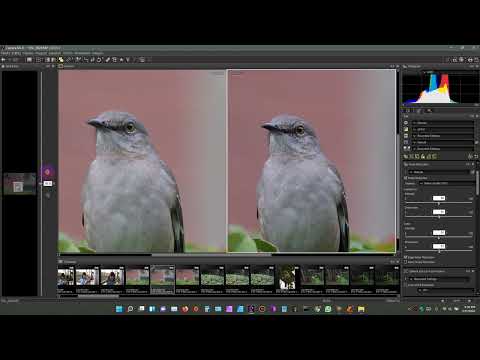Toggle checkbox in the Camera and Lens Corrections panel
Screen dimensions: 480x360
[406, 285]
